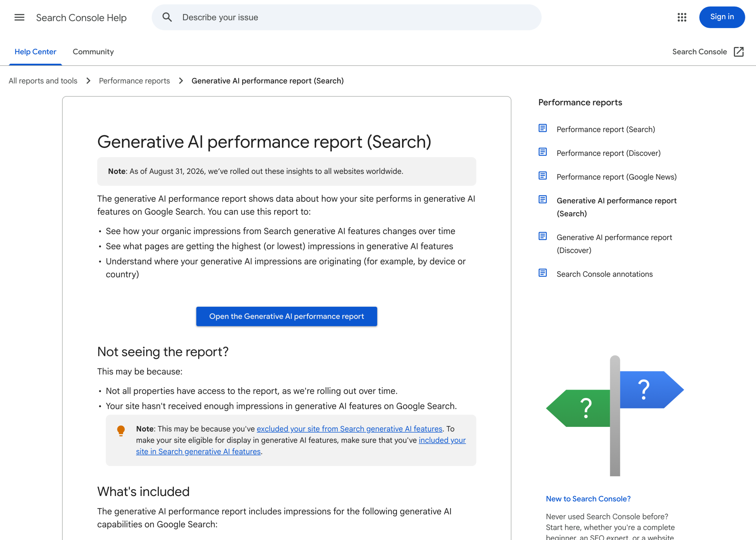Click the main article title heading

264,142
